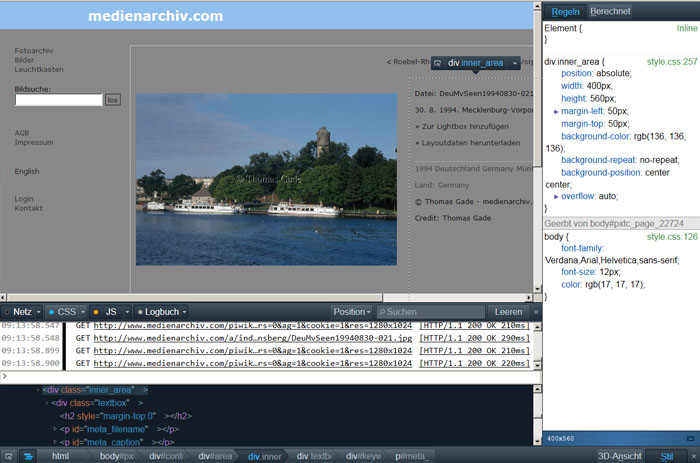The height and width of the screenshot is (463, 700).
Task: Open the div.inner_area tooltip dropdown arrow
Action: click(x=514, y=63)
